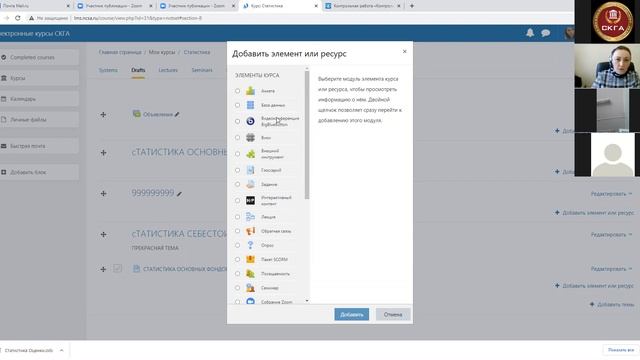The height and width of the screenshot is (360, 640).
Task: Open the new browser tab plus button
Action: (411, 6)
